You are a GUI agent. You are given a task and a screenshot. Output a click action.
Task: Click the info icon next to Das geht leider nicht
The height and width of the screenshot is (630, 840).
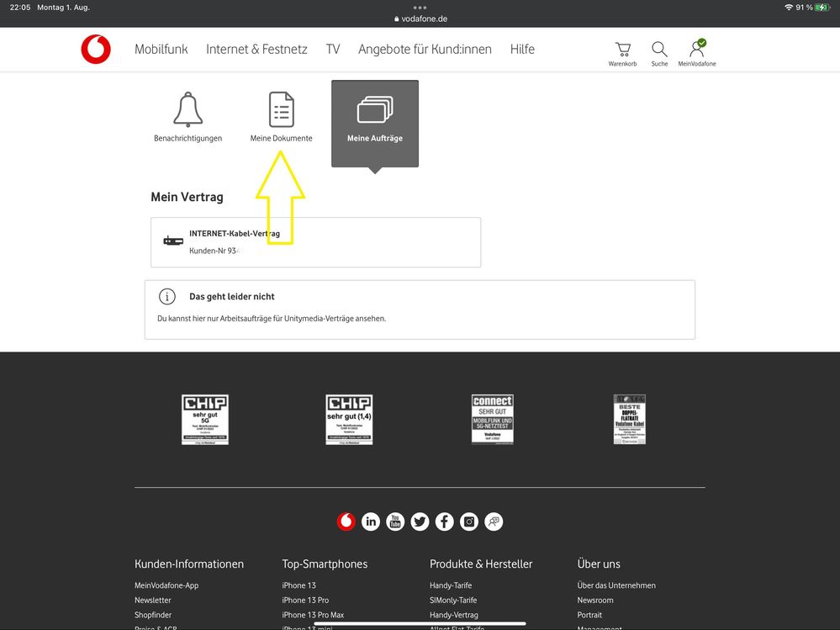click(x=167, y=296)
